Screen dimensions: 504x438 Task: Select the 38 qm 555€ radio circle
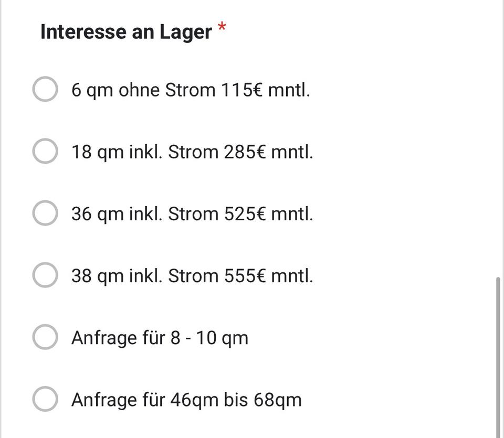tap(45, 275)
